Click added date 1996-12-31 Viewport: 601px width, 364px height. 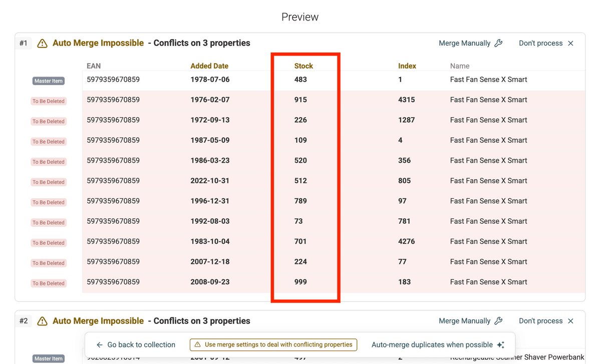210,201
